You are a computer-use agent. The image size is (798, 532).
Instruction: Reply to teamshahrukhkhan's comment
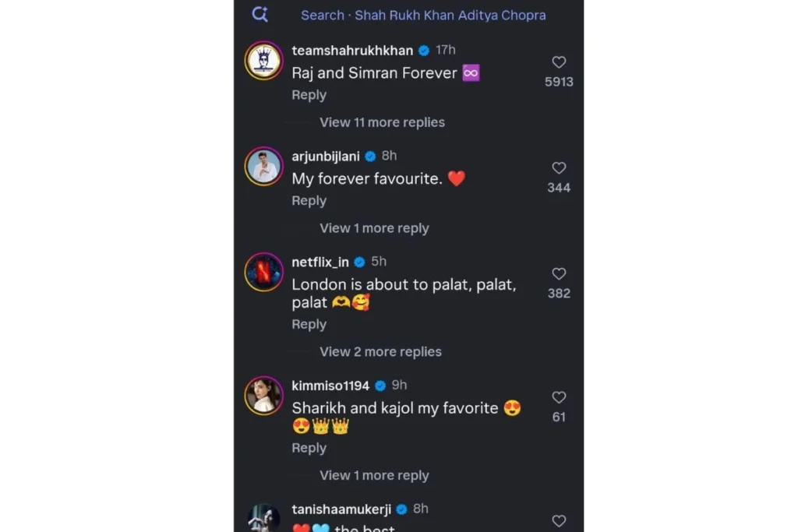(x=309, y=95)
